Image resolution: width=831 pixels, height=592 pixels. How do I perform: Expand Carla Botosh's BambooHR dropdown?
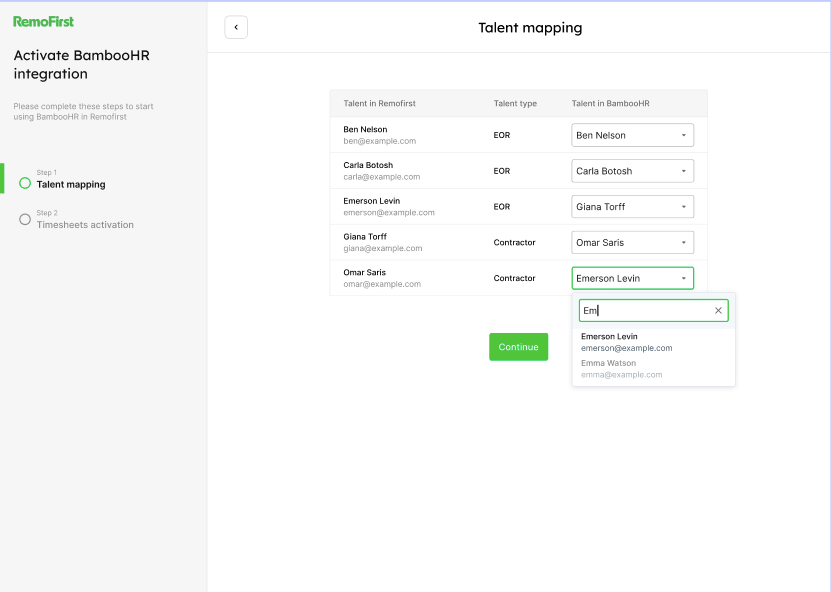coord(632,171)
